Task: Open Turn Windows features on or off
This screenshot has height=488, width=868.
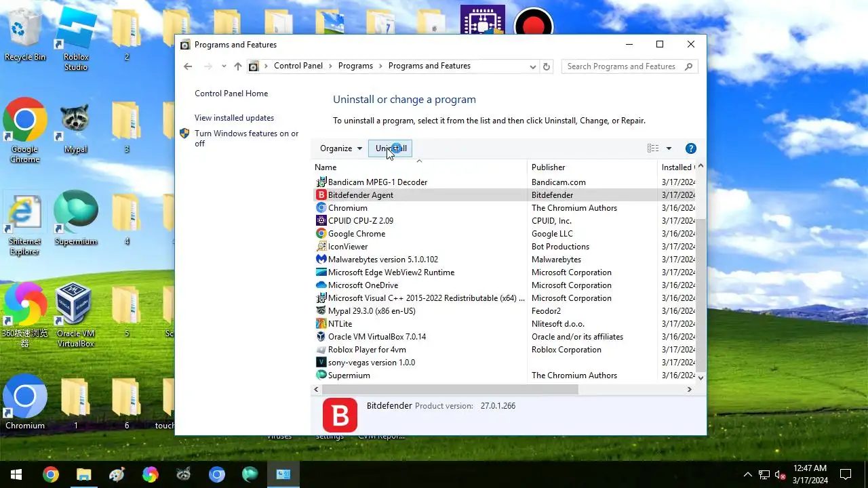Action: (x=247, y=138)
